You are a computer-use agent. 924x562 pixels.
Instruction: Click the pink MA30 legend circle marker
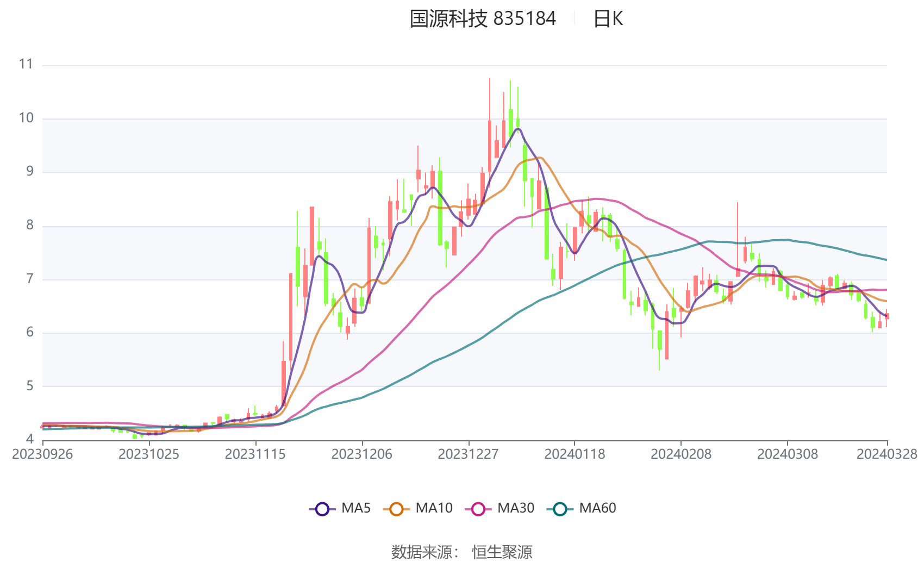(x=478, y=509)
